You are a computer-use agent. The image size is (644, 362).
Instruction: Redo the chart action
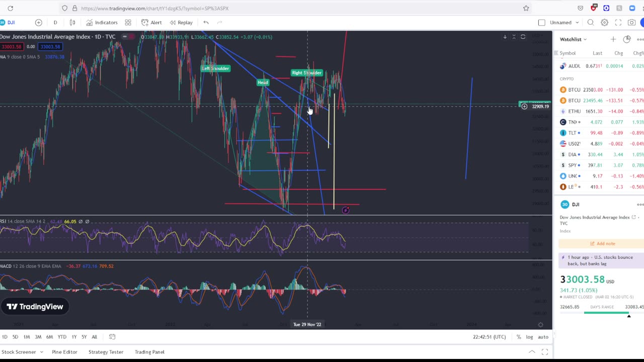point(219,23)
